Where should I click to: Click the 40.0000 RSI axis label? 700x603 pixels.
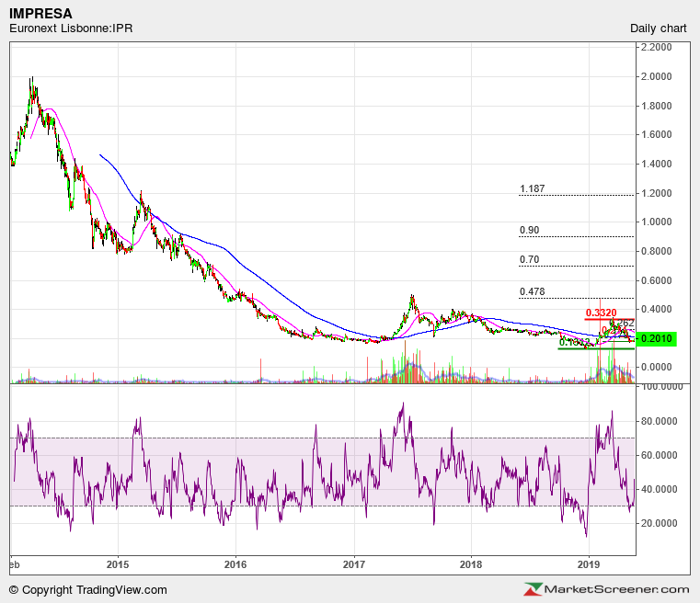(659, 489)
